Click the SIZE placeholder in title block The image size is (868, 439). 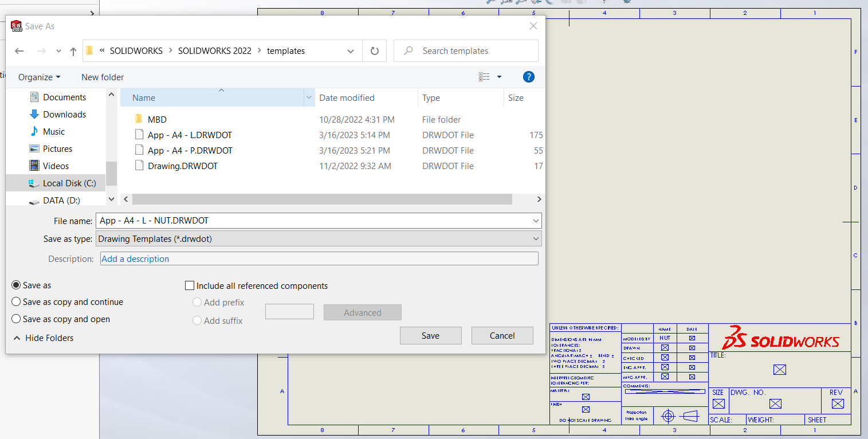[x=718, y=404]
